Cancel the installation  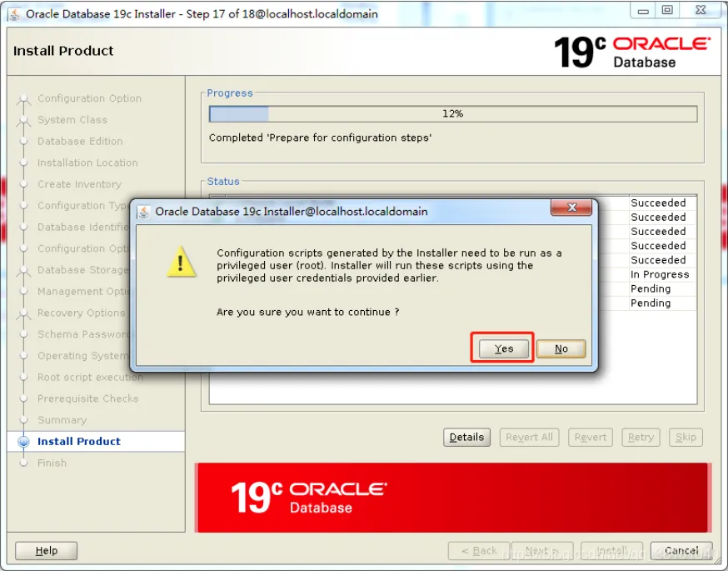(681, 550)
